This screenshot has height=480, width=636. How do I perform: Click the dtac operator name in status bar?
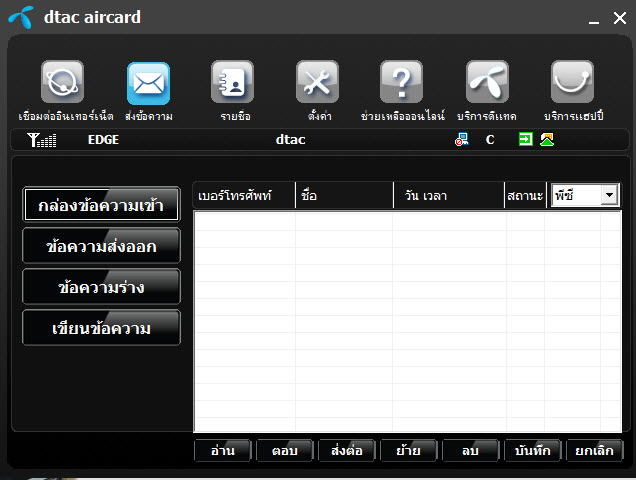290,140
